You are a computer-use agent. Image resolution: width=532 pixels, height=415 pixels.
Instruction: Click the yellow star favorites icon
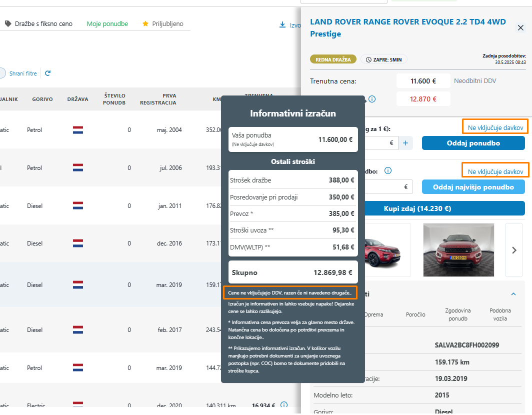point(145,24)
